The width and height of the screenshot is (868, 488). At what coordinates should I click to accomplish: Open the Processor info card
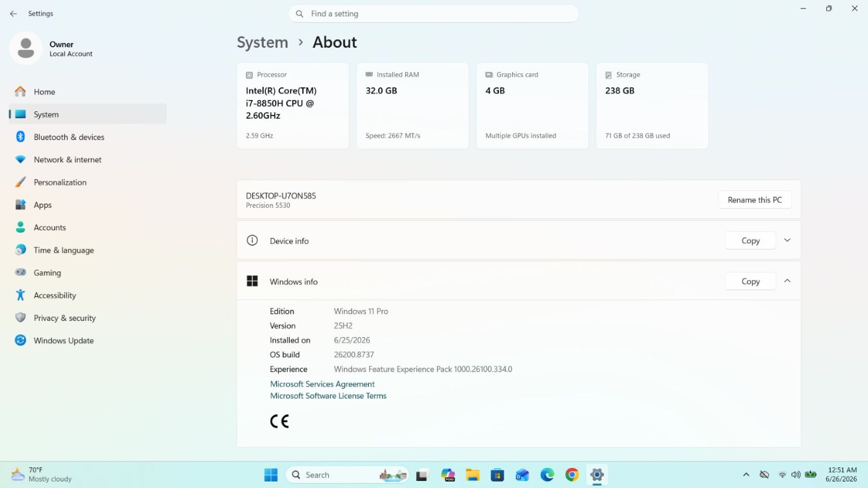click(293, 105)
